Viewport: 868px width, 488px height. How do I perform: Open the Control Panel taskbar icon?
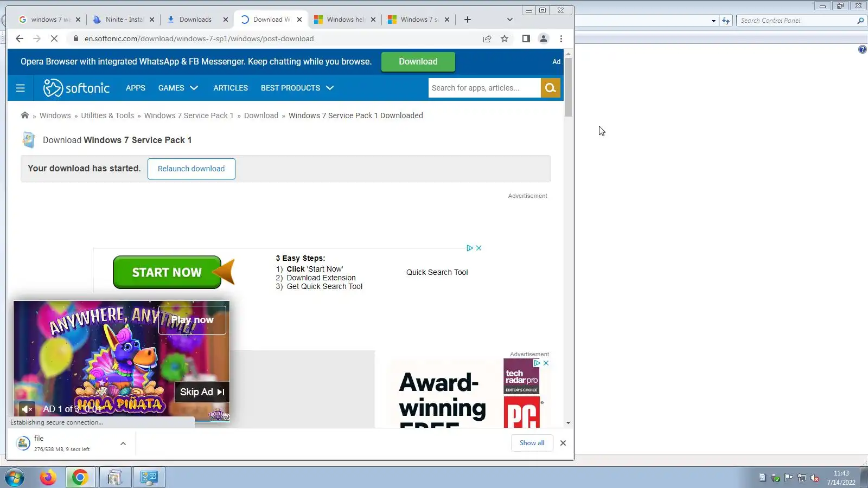149,478
